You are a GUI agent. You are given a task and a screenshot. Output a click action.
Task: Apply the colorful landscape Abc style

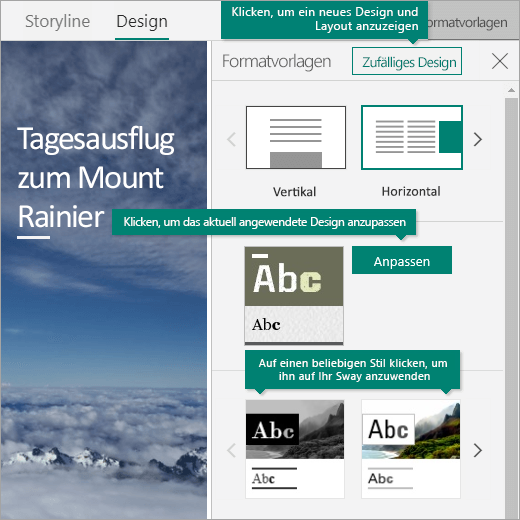coord(411,449)
